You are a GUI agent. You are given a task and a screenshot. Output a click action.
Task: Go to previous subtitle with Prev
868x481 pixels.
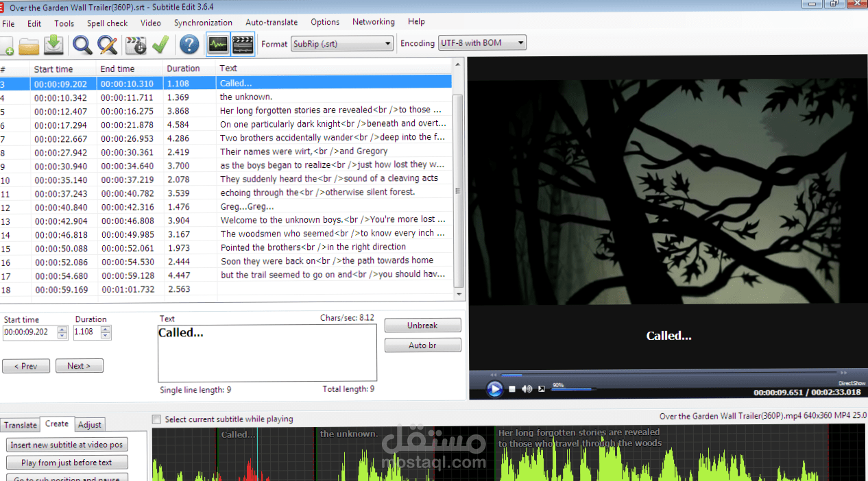26,366
